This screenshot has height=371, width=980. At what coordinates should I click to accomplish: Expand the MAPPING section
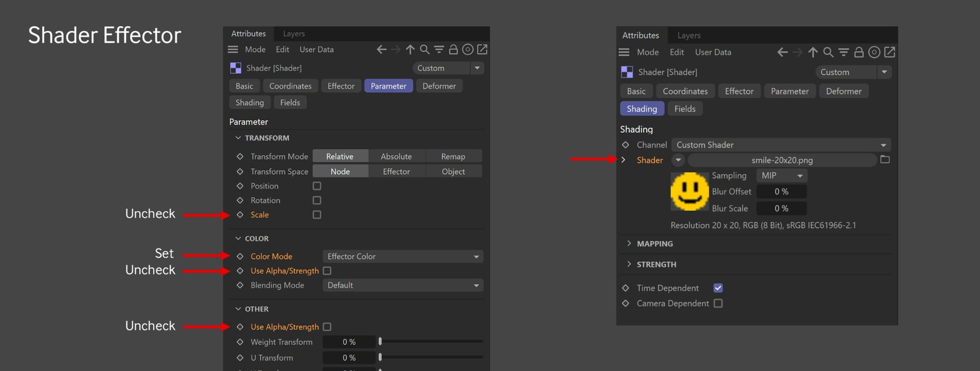[x=629, y=244]
